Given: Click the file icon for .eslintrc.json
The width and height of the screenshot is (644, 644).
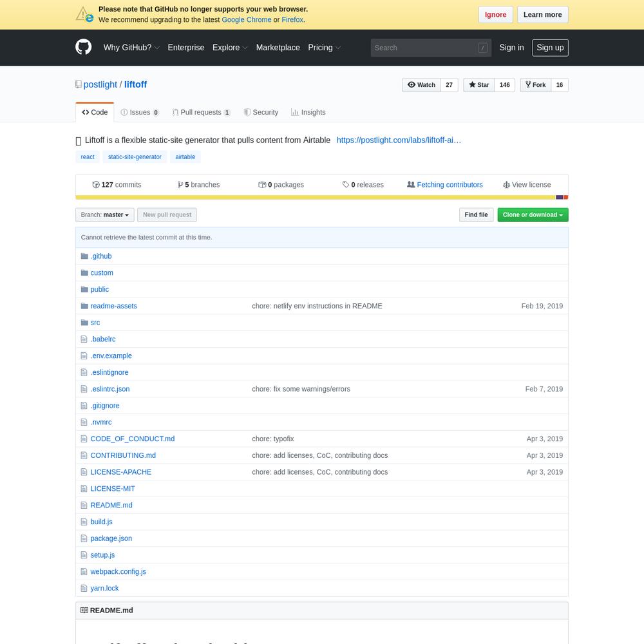Looking at the screenshot, I should click(x=84, y=389).
